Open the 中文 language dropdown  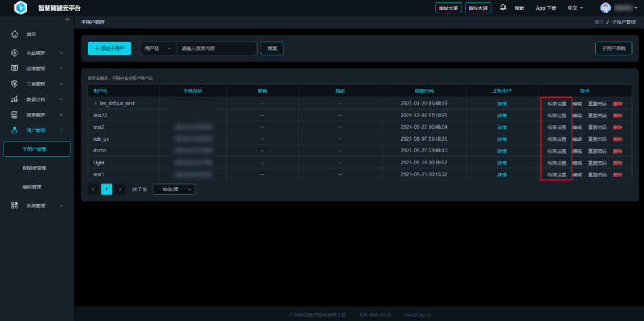coord(575,8)
